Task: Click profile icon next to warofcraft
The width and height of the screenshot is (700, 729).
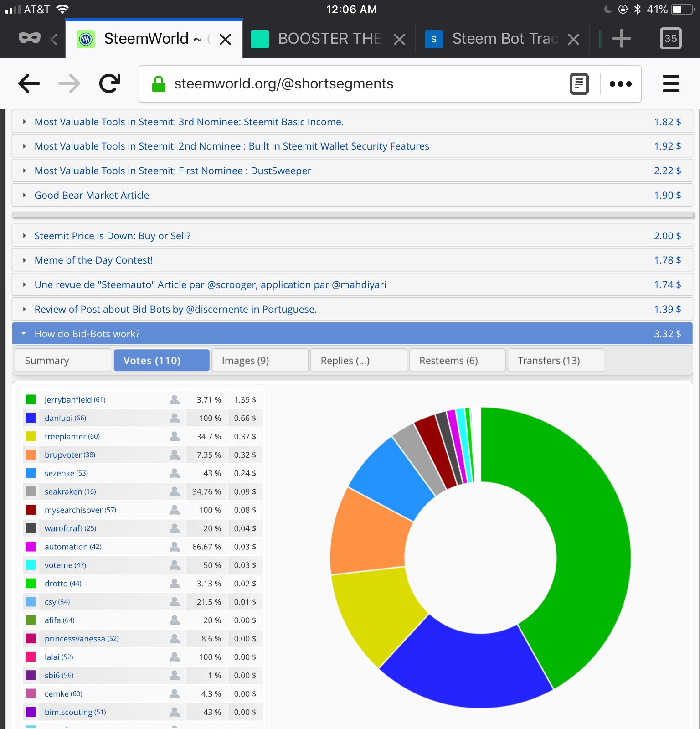Action: [174, 528]
